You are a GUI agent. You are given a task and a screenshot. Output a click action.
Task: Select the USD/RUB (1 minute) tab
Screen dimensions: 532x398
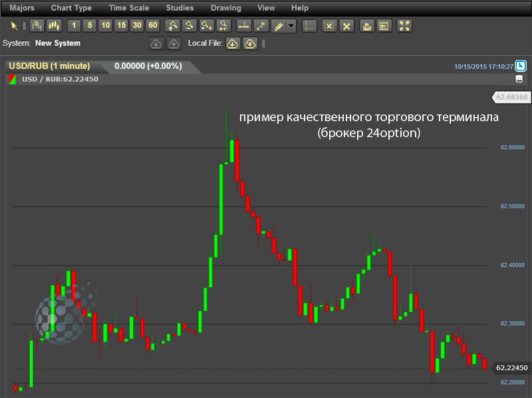point(49,66)
